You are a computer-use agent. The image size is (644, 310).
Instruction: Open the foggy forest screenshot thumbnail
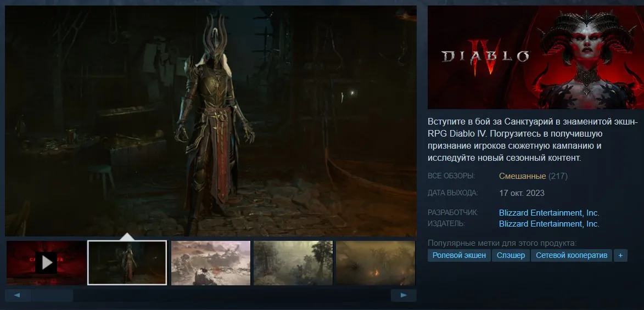(293, 263)
